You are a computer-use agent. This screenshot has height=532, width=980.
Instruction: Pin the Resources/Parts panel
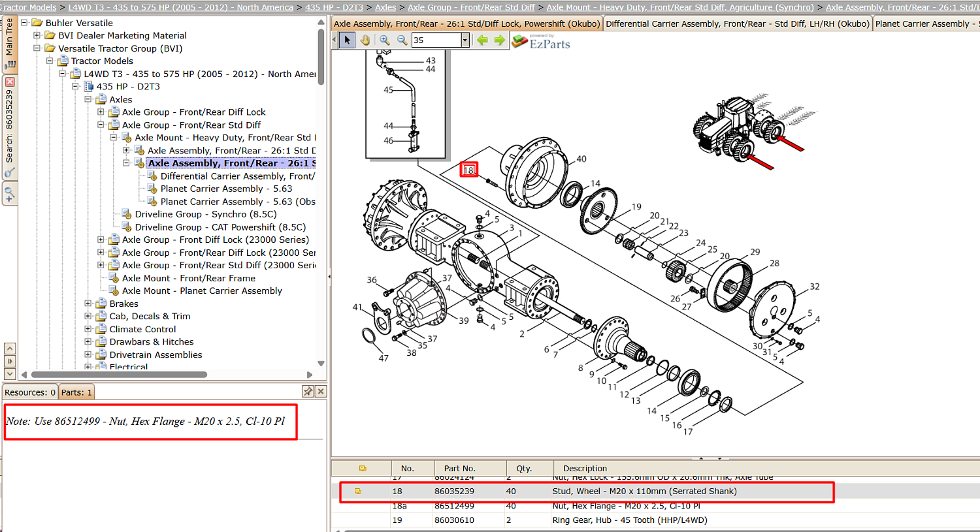pyautogui.click(x=308, y=392)
